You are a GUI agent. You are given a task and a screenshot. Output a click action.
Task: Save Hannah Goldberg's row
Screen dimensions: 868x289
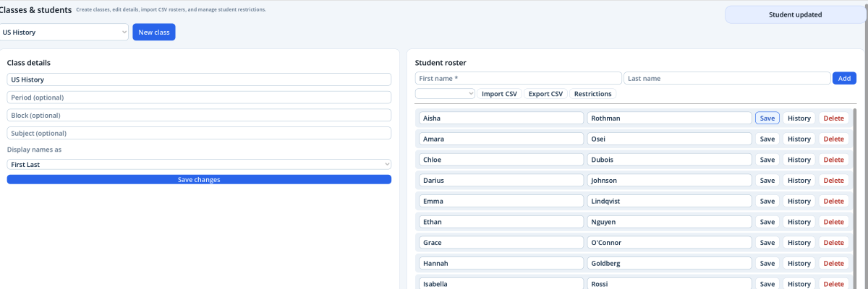coord(767,264)
